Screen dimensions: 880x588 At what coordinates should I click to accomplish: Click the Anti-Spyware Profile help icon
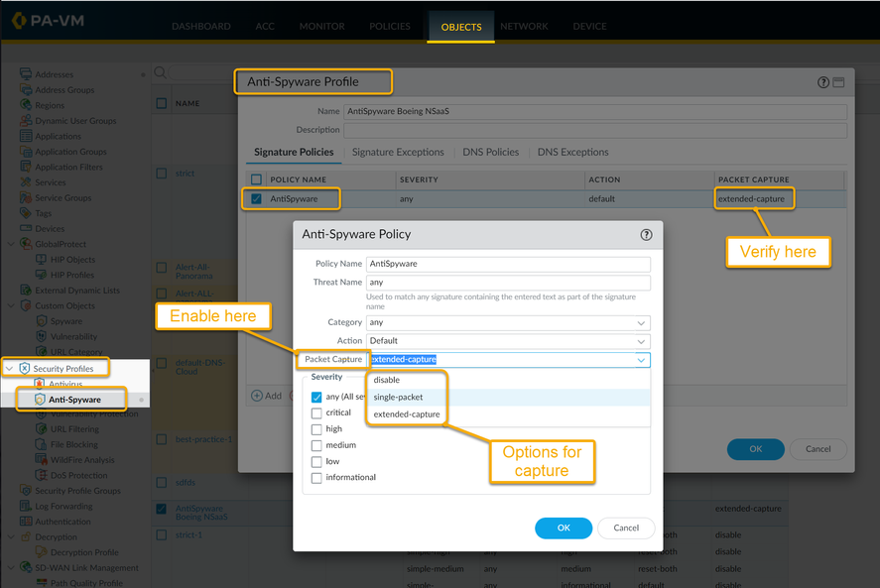click(x=823, y=82)
